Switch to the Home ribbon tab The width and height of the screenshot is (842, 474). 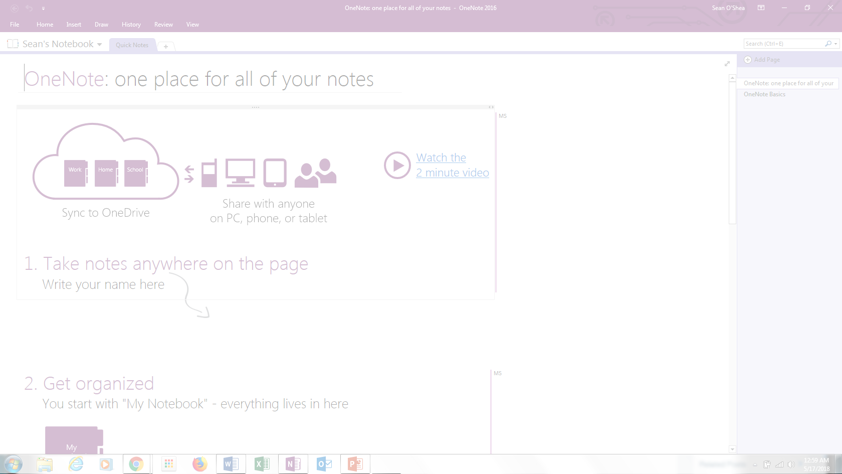click(x=45, y=25)
